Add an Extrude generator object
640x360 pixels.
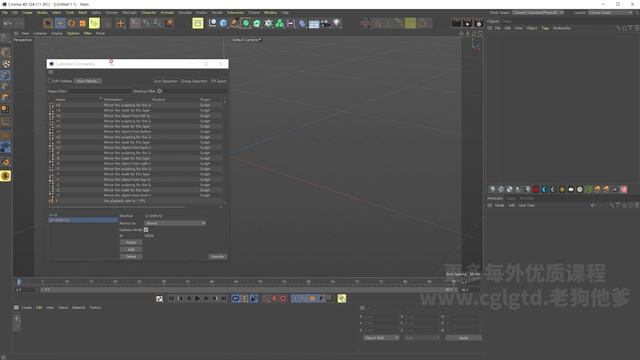[x=257, y=23]
